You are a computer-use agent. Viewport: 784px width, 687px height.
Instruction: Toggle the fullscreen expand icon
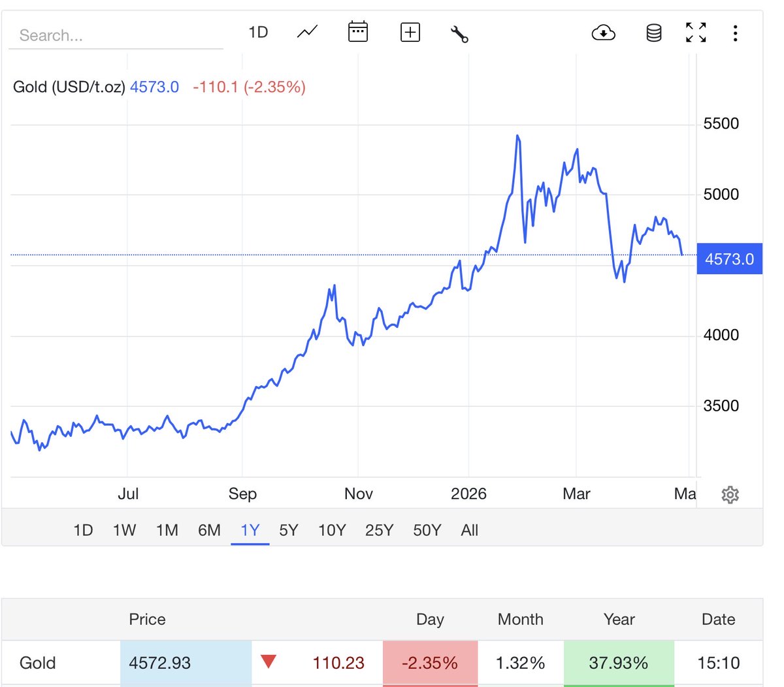pos(696,32)
